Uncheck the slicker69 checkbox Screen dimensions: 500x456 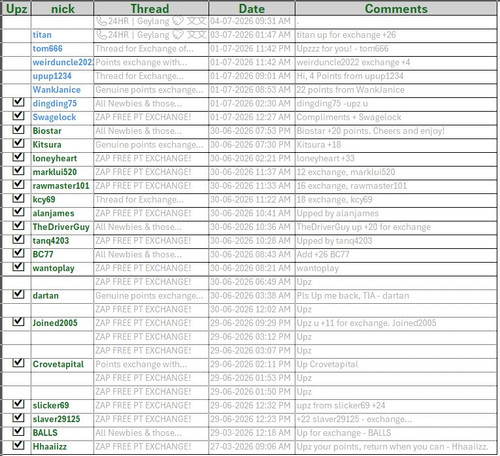[18, 404]
